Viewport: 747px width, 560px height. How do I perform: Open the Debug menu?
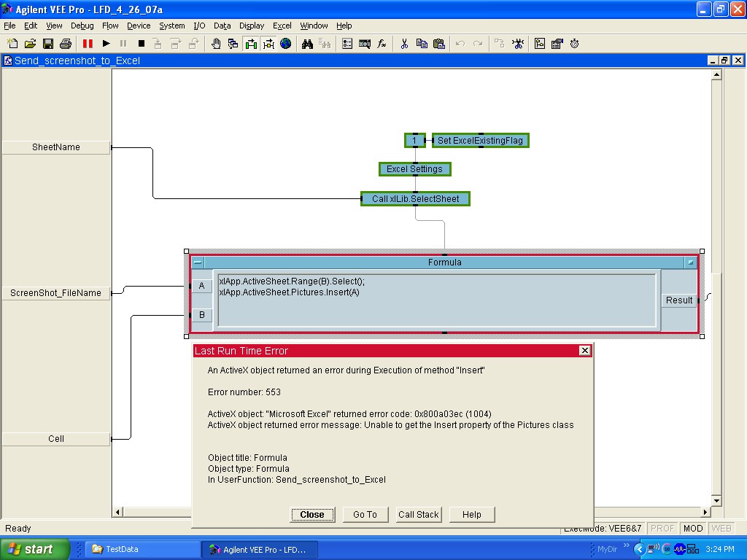tap(82, 26)
